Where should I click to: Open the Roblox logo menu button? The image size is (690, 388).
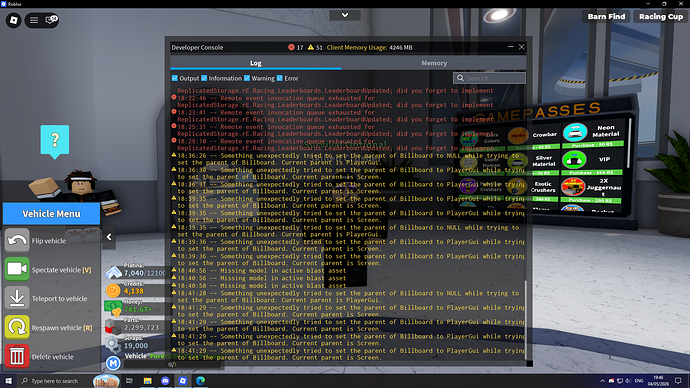pos(14,20)
